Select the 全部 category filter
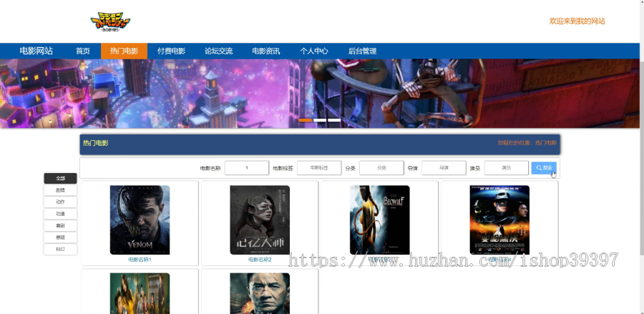The width and height of the screenshot is (644, 314). point(60,179)
